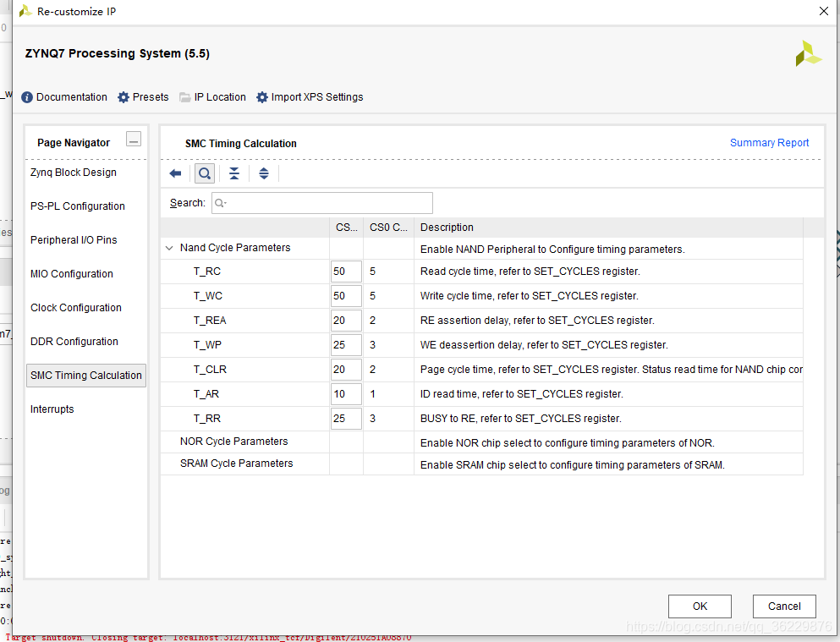840x642 pixels.
Task: Select PS-PL Configuration page
Action: click(x=78, y=206)
